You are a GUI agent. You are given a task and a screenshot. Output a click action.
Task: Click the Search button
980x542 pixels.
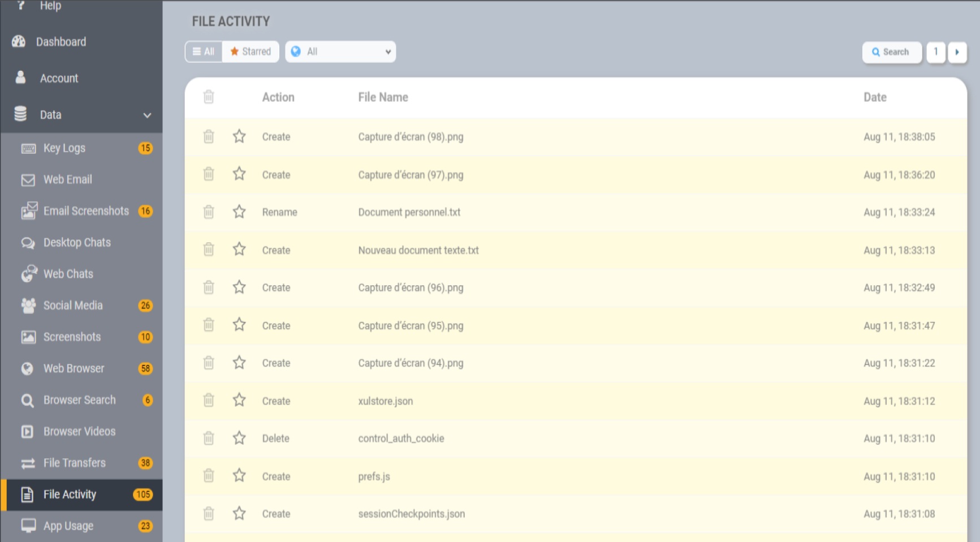click(892, 52)
